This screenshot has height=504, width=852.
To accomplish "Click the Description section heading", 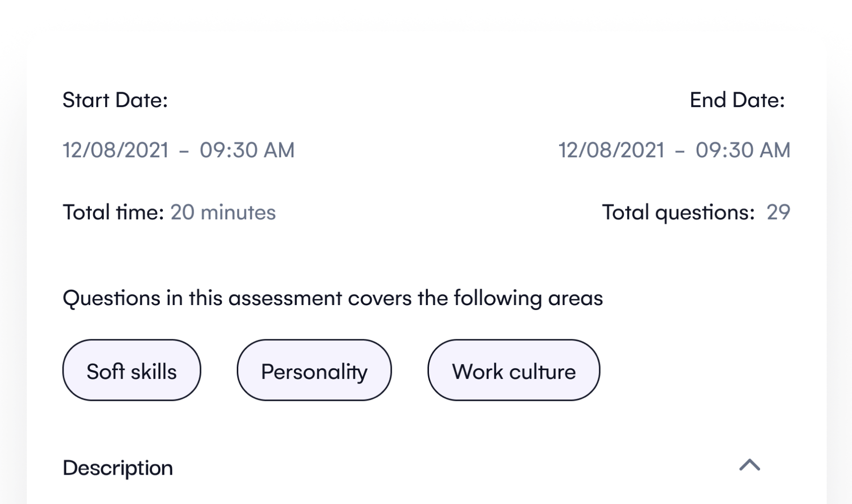I will (118, 468).
